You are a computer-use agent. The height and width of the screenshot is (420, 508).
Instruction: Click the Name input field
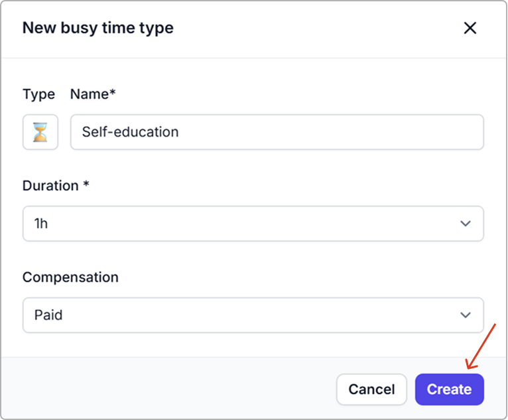pos(277,132)
